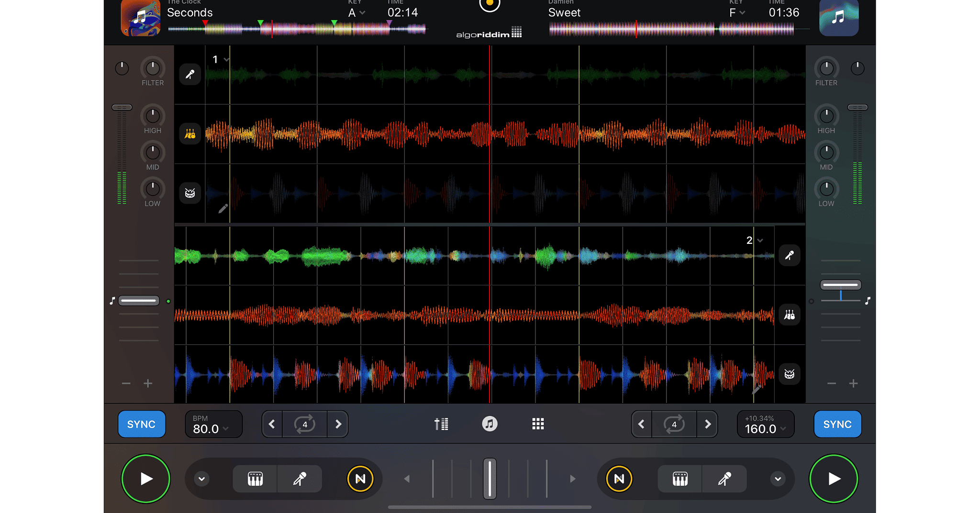Image resolution: width=980 pixels, height=513 pixels.
Task: Open the music library icon in the center
Action: pos(490,424)
